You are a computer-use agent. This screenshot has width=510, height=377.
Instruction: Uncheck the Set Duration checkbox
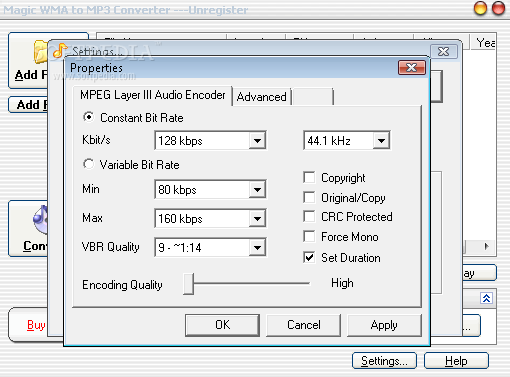(309, 257)
